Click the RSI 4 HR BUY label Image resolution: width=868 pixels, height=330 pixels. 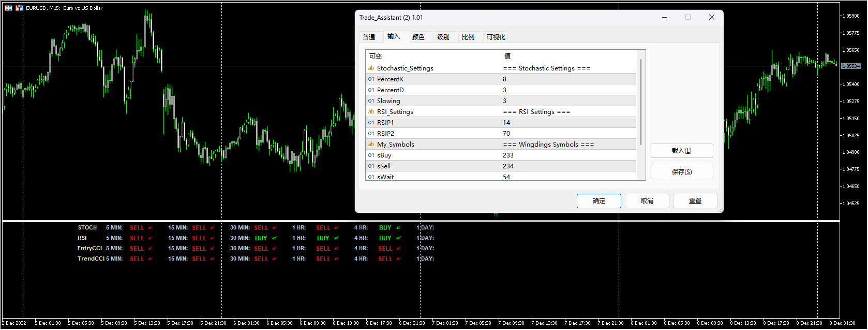(x=385, y=238)
